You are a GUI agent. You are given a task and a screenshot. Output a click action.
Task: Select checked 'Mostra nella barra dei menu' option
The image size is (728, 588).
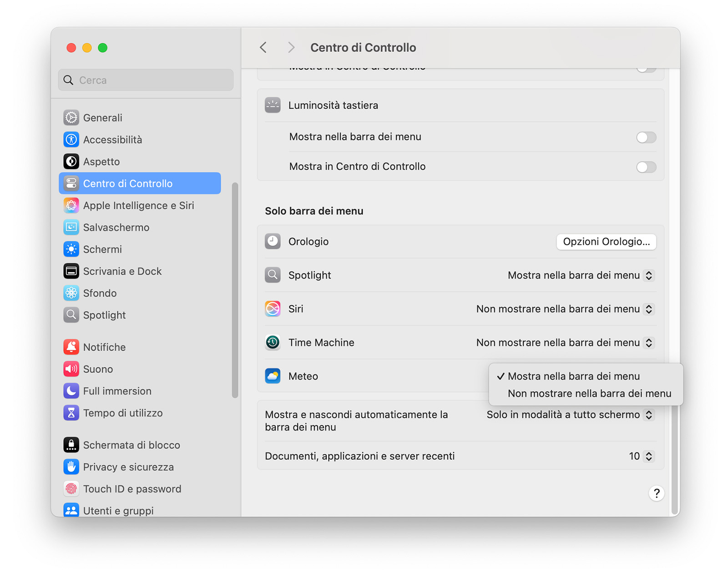[x=574, y=376]
